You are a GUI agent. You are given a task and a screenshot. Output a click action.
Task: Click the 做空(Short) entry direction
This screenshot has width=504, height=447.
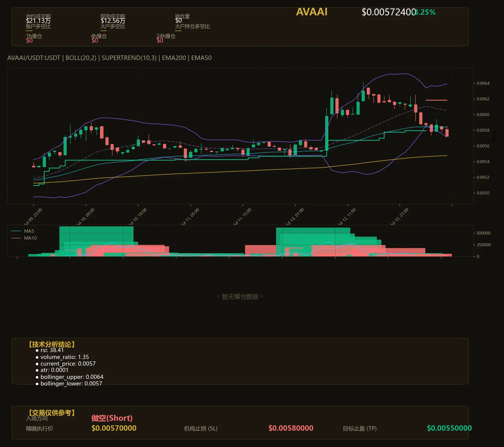[112, 418]
